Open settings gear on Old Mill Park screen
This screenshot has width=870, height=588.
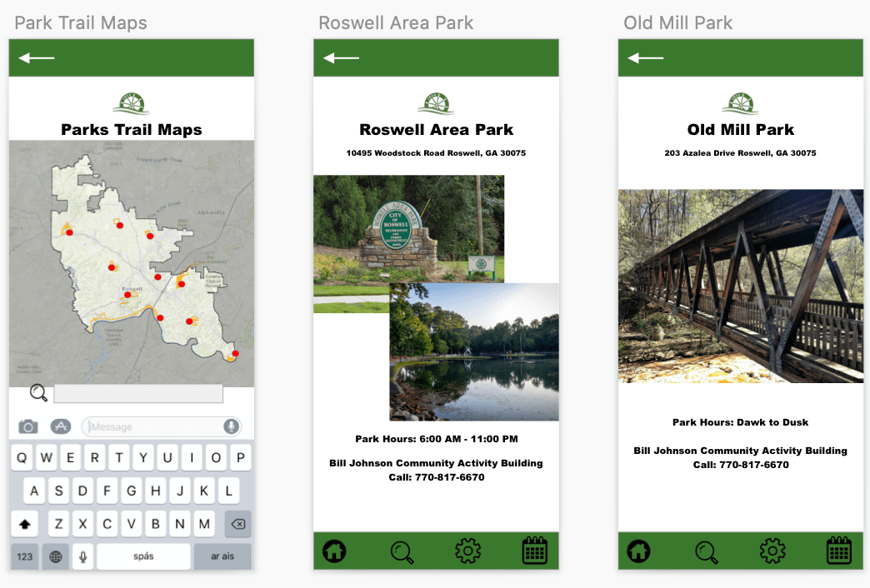tap(772, 551)
